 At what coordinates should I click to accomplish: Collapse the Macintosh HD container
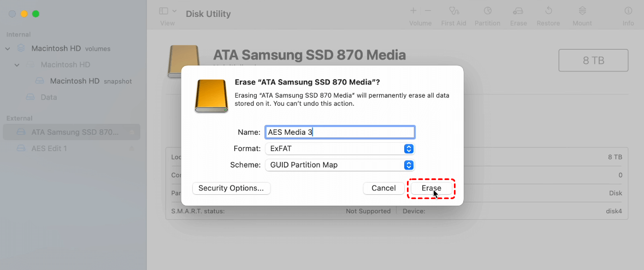tap(17, 65)
